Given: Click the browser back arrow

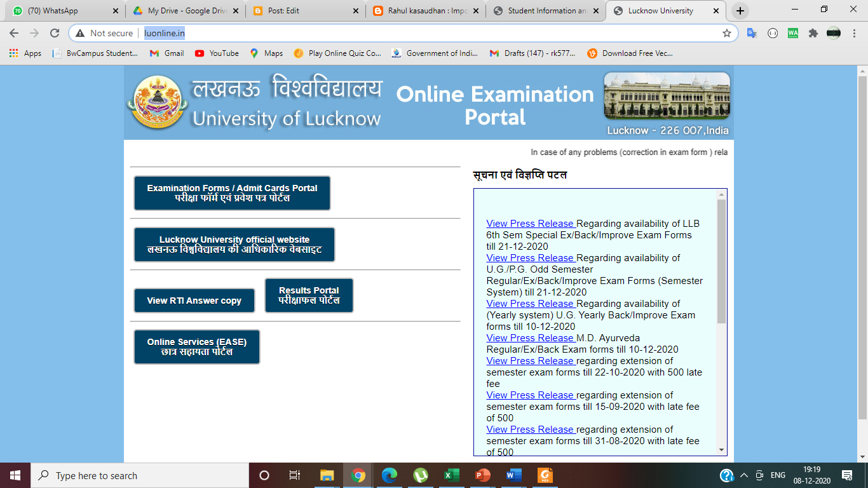Looking at the screenshot, I should (x=14, y=33).
